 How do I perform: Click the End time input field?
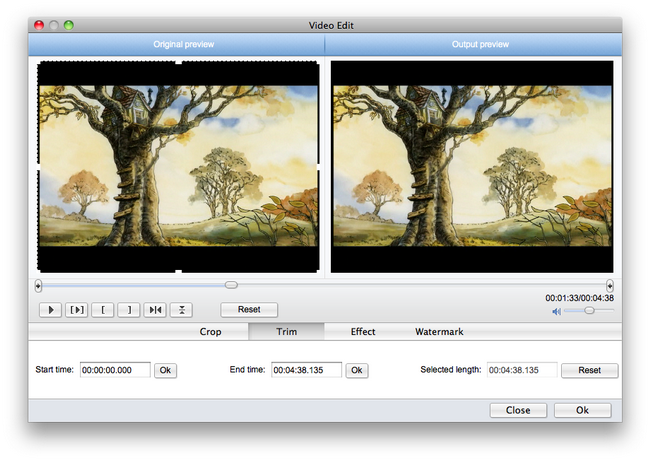[x=307, y=370]
